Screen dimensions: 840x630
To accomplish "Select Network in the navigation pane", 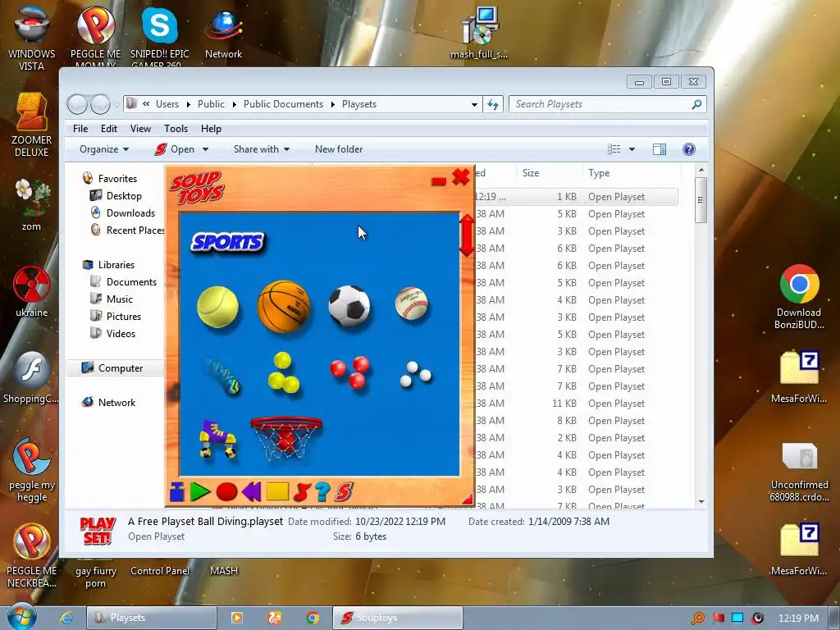I will point(116,402).
